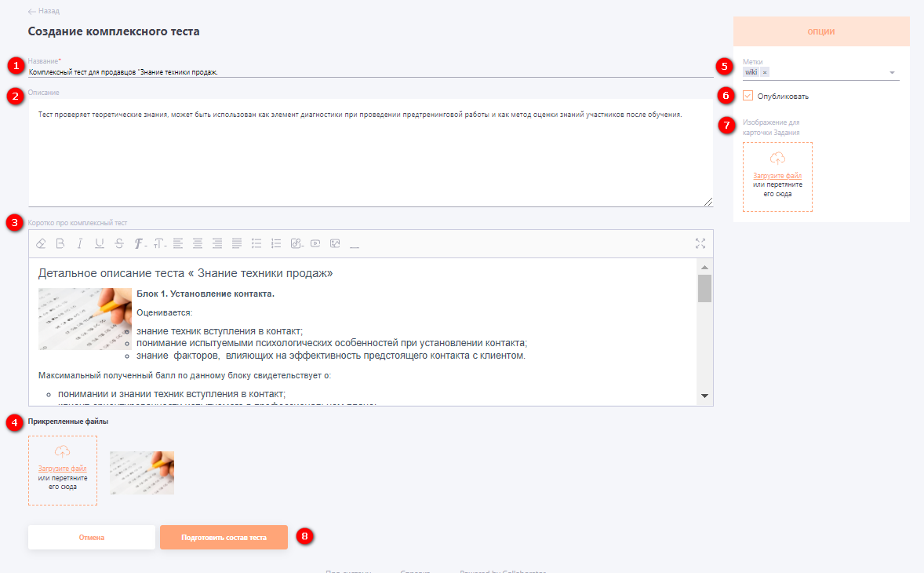This screenshot has height=573, width=924.
Task: Toggle the numbered list formatting
Action: tap(275, 243)
